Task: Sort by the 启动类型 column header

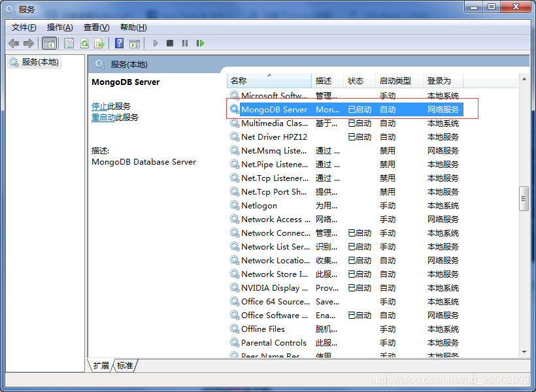Action: tap(399, 80)
